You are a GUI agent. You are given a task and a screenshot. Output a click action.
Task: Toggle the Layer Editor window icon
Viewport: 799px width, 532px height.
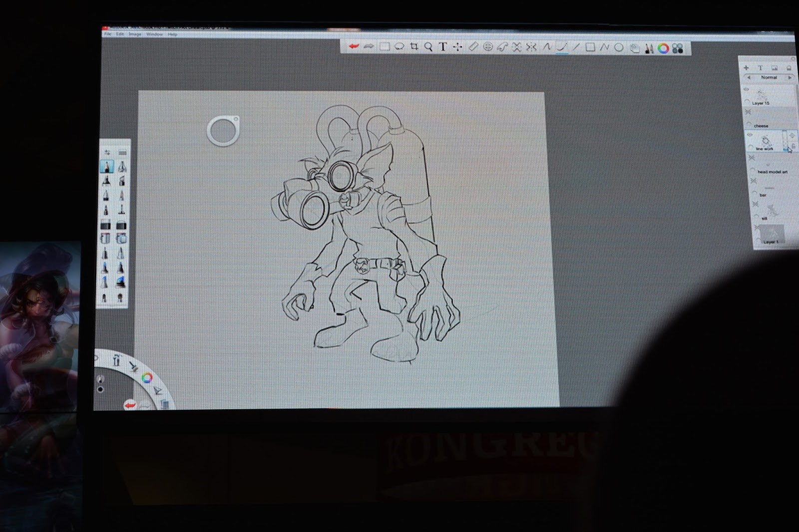635,48
